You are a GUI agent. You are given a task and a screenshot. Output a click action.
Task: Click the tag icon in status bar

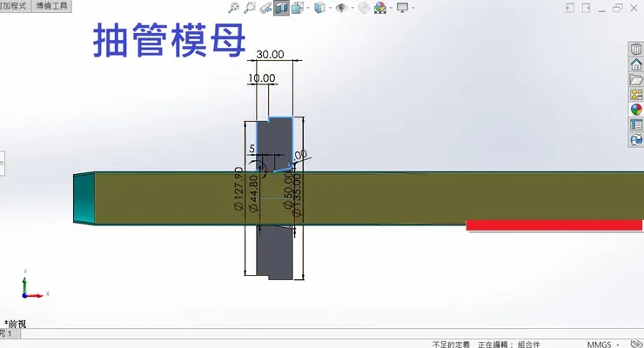pos(637,344)
